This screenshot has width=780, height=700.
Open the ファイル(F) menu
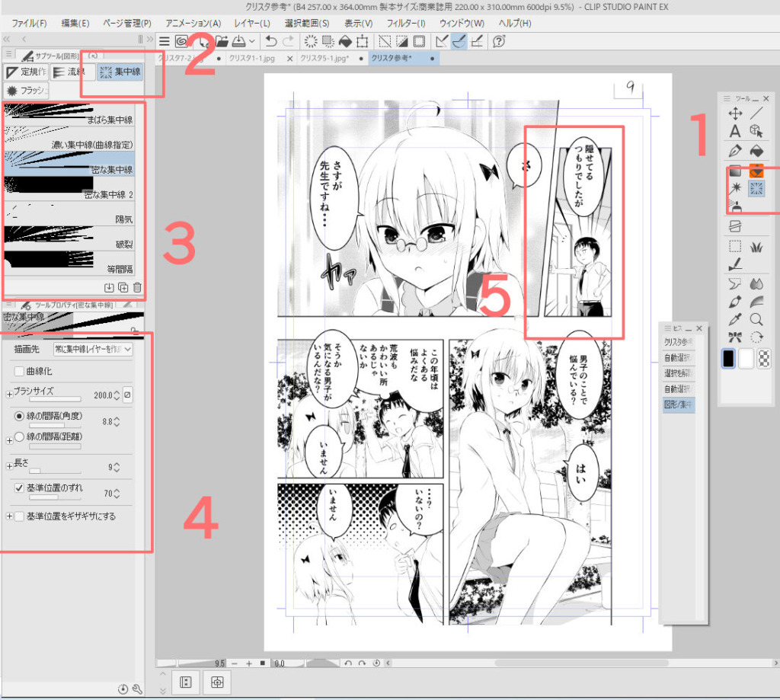pos(29,23)
